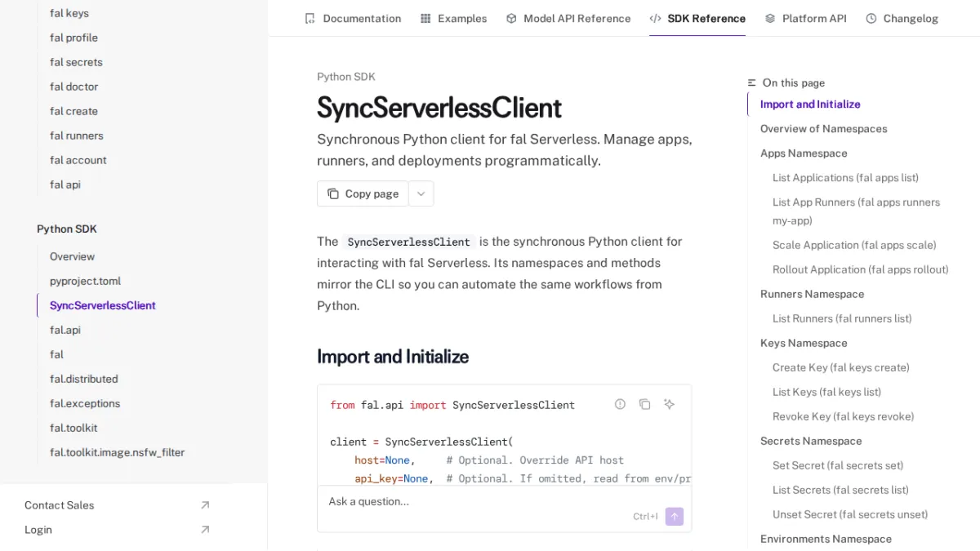Viewport: 980px width, 551px height.
Task: Open fal.api sidebar page
Action: click(x=65, y=330)
